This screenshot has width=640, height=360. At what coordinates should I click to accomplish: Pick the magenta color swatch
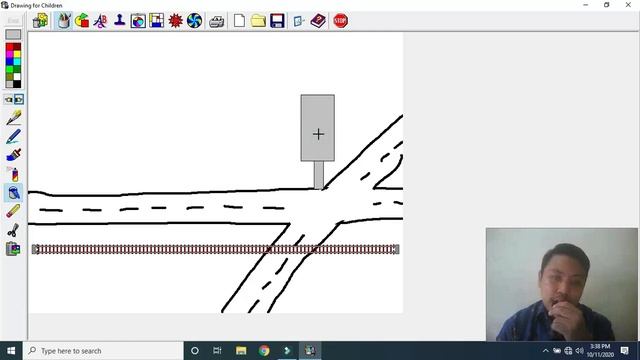9,55
